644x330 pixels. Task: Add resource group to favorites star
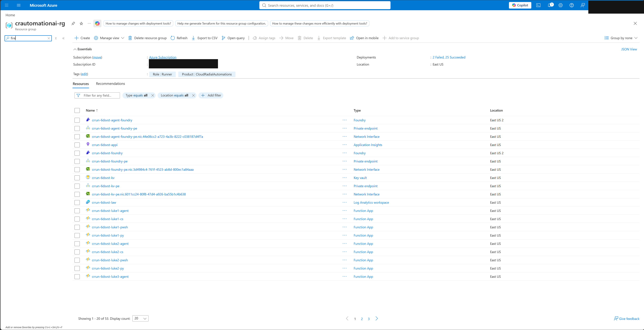tap(81, 24)
